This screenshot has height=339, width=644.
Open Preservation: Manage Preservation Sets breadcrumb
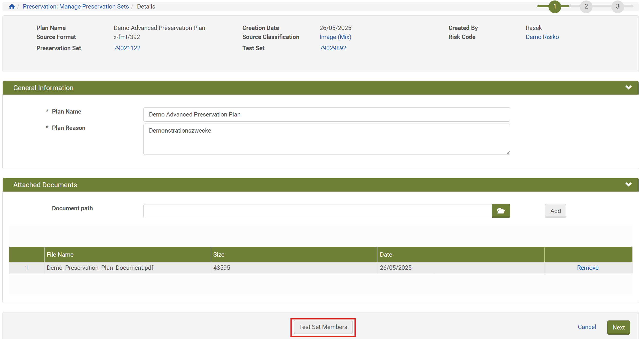point(76,7)
